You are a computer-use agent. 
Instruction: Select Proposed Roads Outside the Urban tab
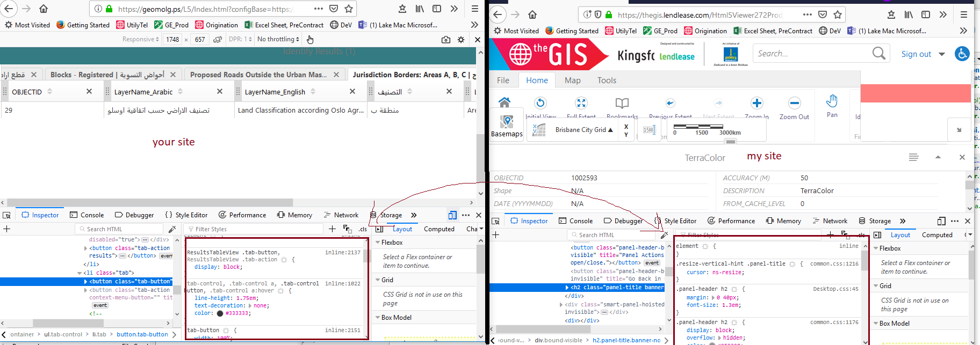click(x=258, y=75)
